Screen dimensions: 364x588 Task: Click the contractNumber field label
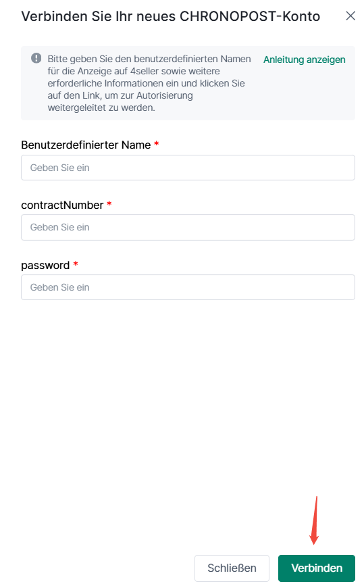(62, 205)
